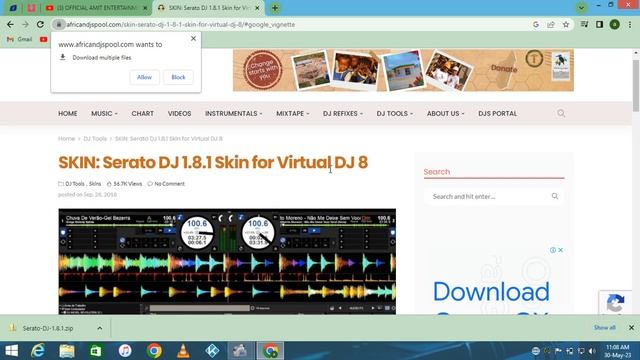
Task: Open the Donate banner ad
Action: pyautogui.click(x=403, y=70)
